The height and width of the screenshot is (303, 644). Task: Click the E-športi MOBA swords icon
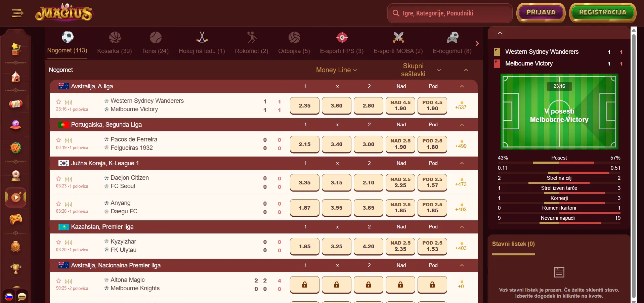(x=398, y=37)
